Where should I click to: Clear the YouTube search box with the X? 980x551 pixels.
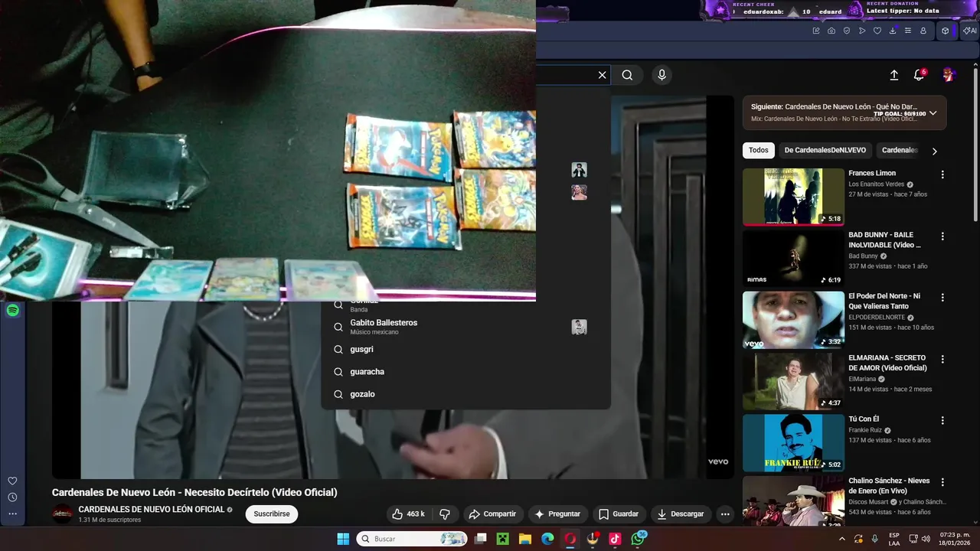coord(602,75)
